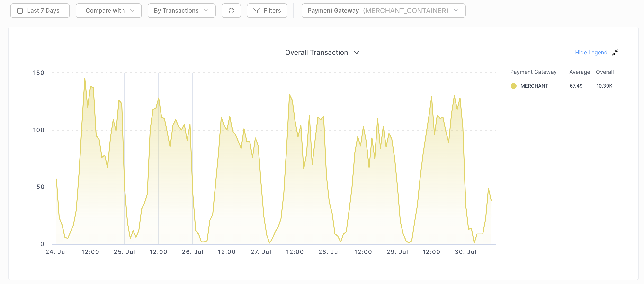The height and width of the screenshot is (284, 644).
Task: Click the By Transactions chevron arrow
Action: 206,11
